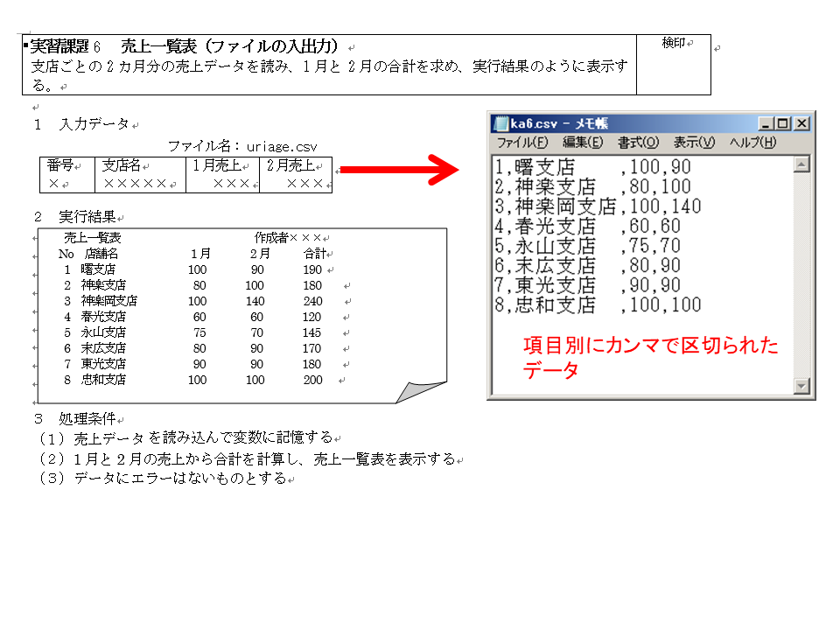840x630 pixels.
Task: Click condition (2) about 合計を計算し
Action: pyautogui.click(x=248, y=459)
